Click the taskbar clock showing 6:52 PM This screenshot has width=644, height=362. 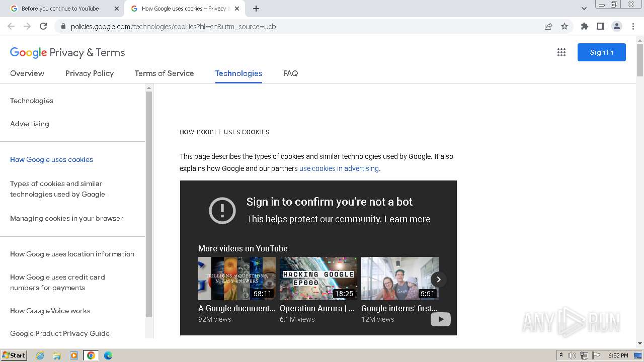618,355
